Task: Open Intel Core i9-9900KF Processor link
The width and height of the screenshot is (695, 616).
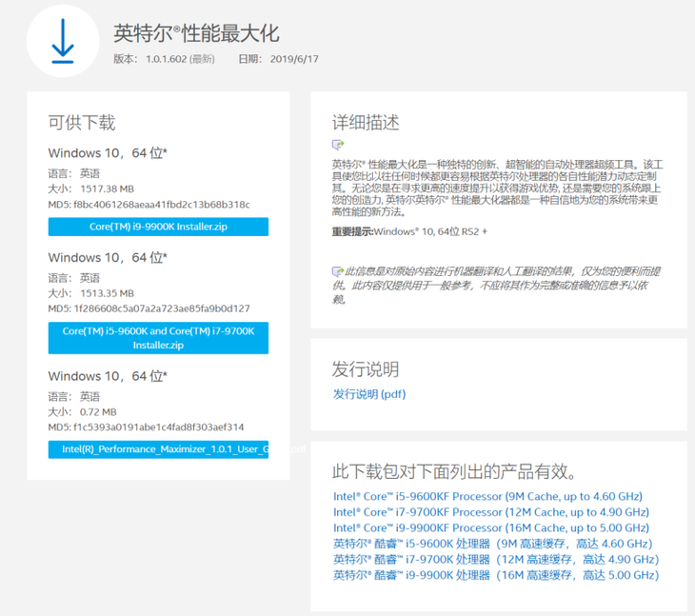Action: click(x=491, y=527)
